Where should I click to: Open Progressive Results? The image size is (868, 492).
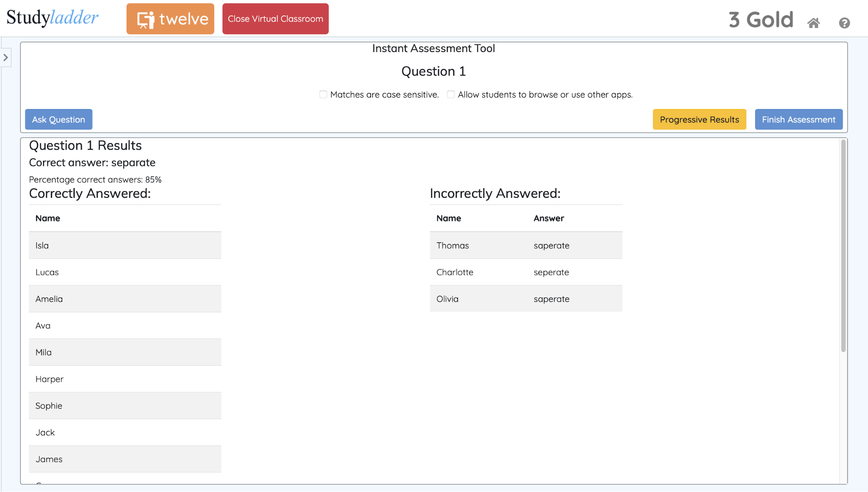click(699, 119)
